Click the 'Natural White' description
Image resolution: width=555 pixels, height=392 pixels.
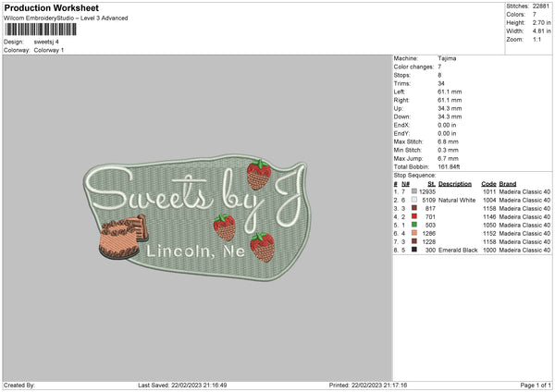[x=457, y=201]
